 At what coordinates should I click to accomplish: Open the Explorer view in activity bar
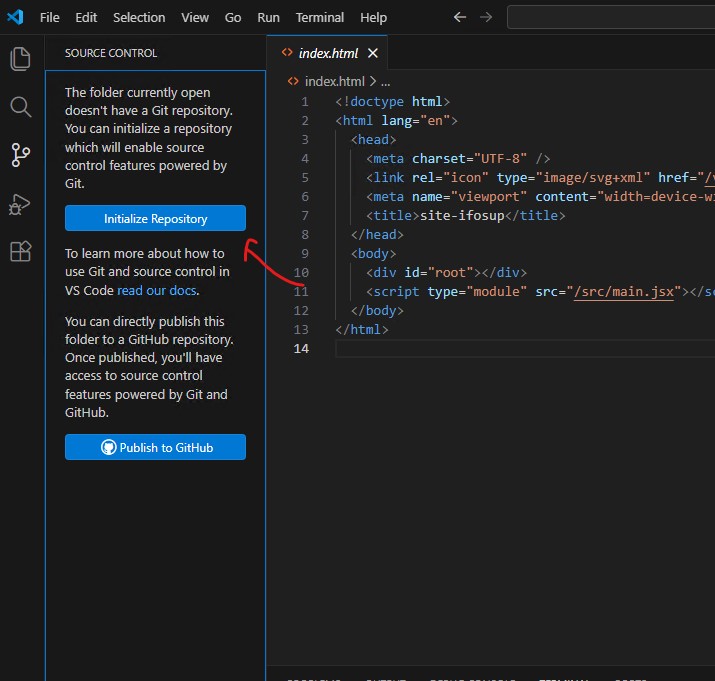[20, 58]
